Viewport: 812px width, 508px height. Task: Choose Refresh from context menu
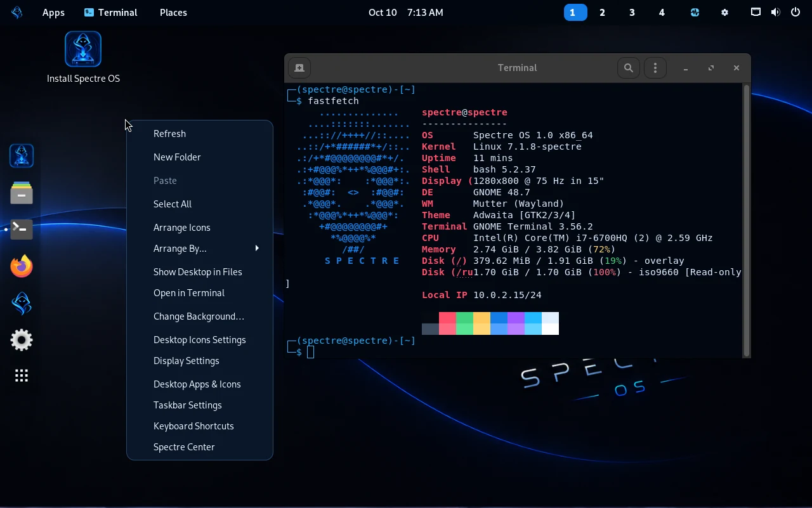tap(200, 134)
